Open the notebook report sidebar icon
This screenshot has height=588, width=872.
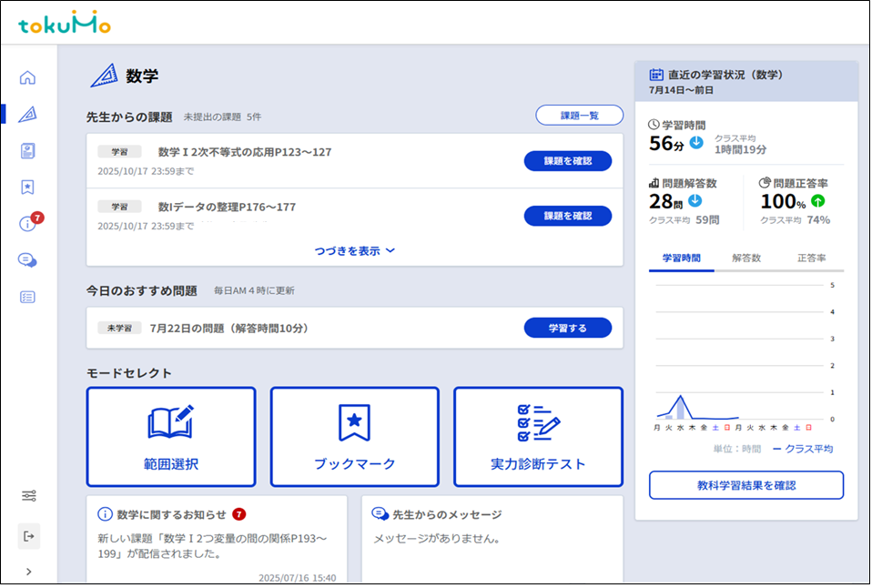[28, 150]
